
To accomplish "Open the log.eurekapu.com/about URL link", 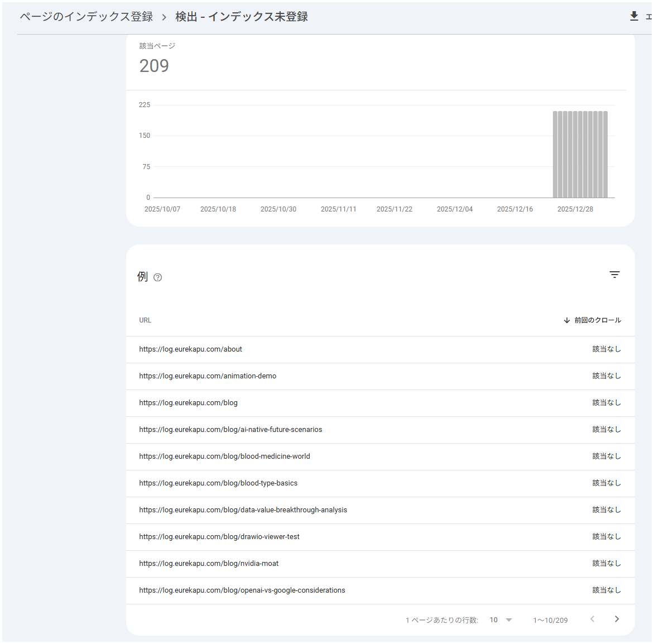I will point(190,349).
